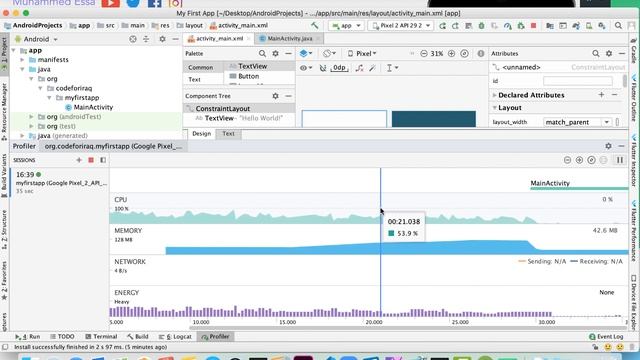Click the profiler horizontal scrollbar
Screen dimensions: 640x360
(x=407, y=328)
